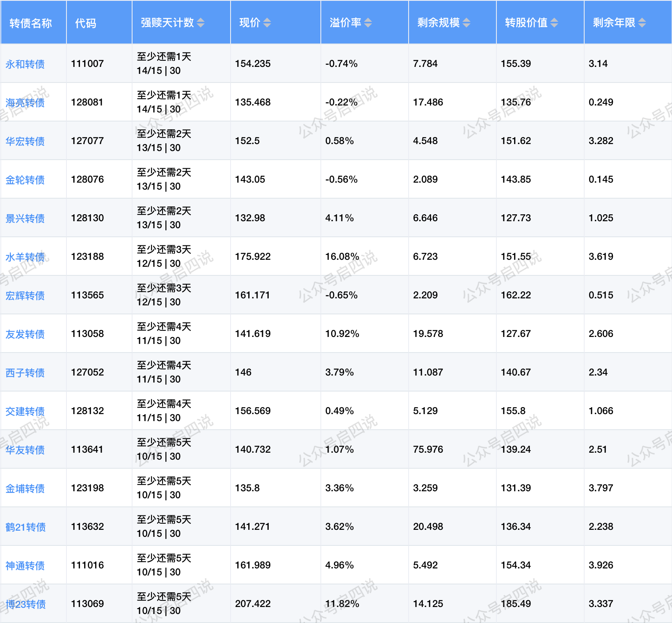Click 神通转债 price cell 161.989

point(253,565)
